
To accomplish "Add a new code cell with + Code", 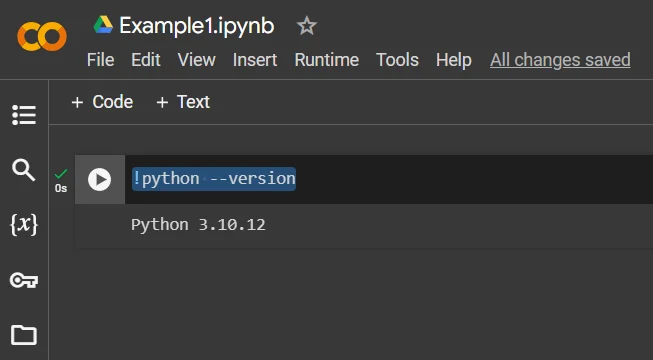I will click(x=102, y=102).
